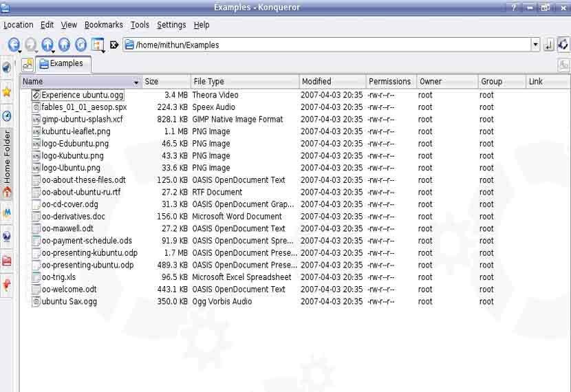Image resolution: width=571 pixels, height=392 pixels.
Task: Select file oo-about-these-files.odt
Action: [x=84, y=180]
